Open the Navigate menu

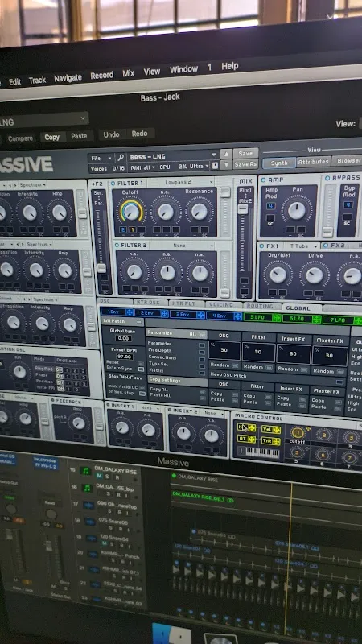pyautogui.click(x=68, y=78)
